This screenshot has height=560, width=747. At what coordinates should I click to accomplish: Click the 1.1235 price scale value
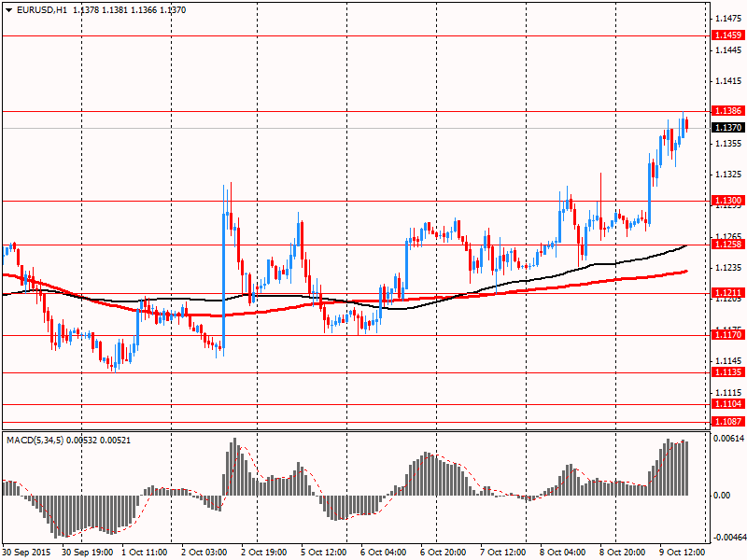tap(728, 268)
